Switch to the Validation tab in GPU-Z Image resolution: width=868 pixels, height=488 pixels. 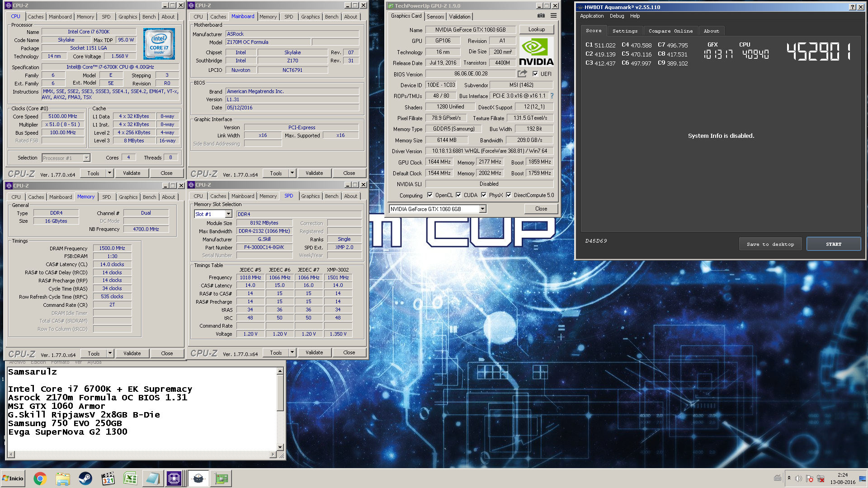460,17
